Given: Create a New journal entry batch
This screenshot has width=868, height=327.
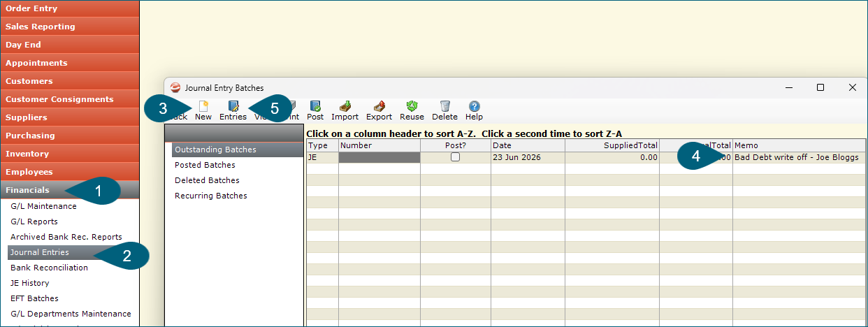Looking at the screenshot, I should pos(203,110).
